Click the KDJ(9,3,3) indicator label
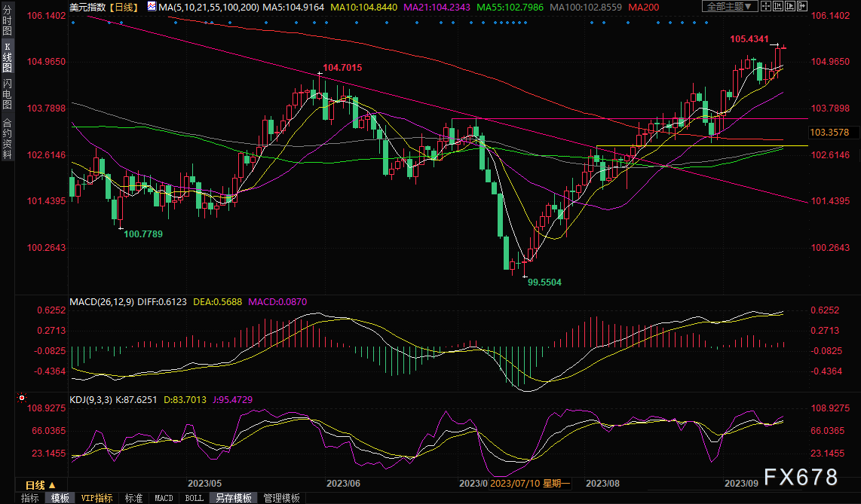Viewport: 861px width, 504px height. 90,400
